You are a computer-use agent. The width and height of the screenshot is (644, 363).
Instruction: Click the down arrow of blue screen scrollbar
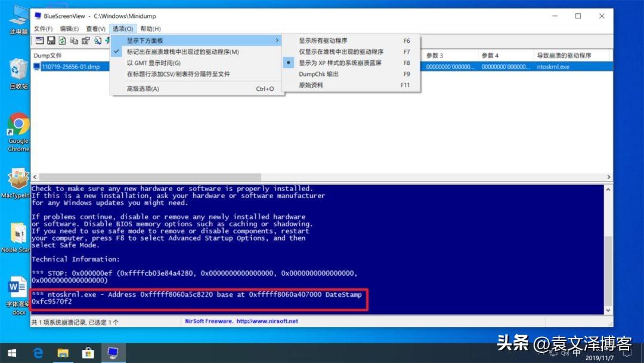(x=608, y=310)
